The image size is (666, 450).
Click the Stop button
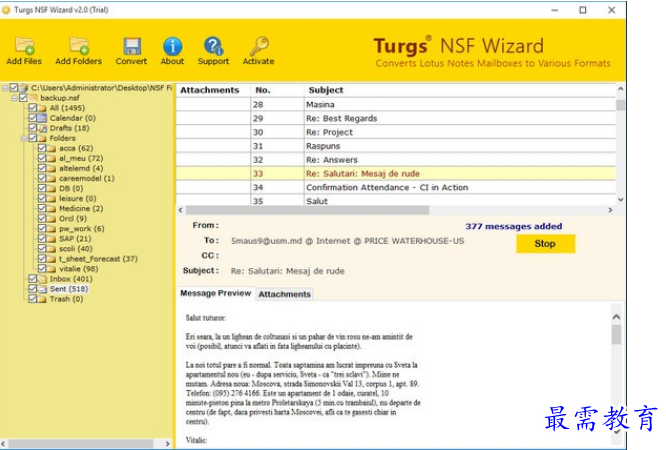pyautogui.click(x=545, y=244)
